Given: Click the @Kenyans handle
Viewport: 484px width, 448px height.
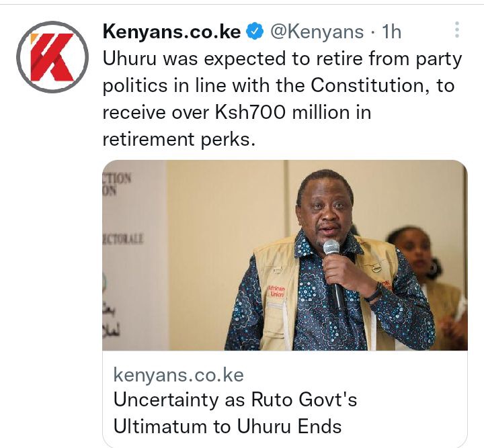Looking at the screenshot, I should pyautogui.click(x=317, y=32).
